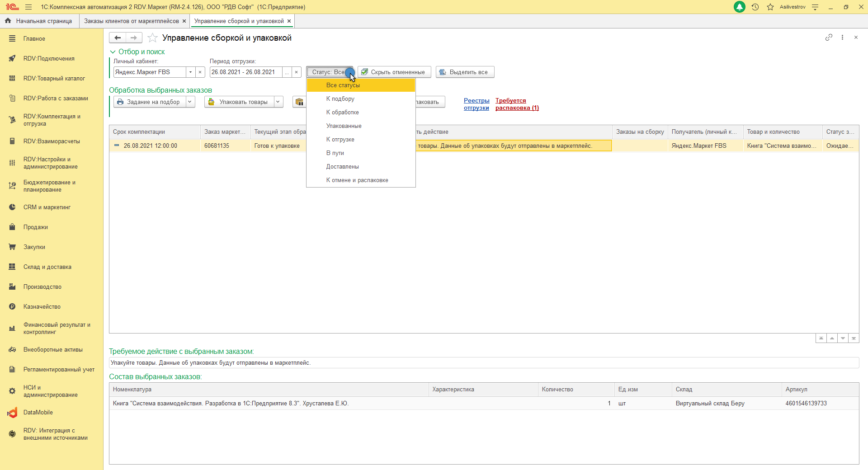Toggle the Скрыть отмененные button
Viewport: 868px width, 470px height.
pos(394,72)
